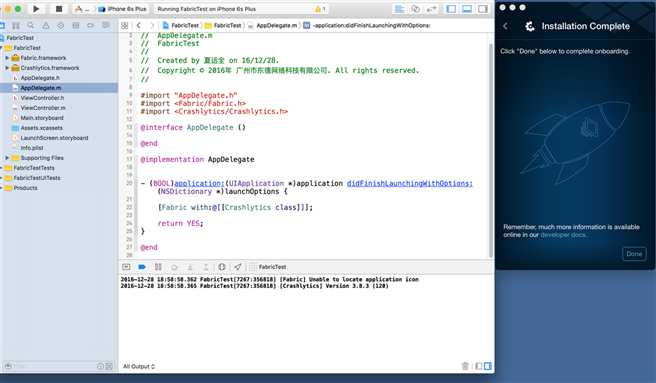Screen dimensions: 656x383
Task: Click Done in Fabric window
Action: click(634, 254)
